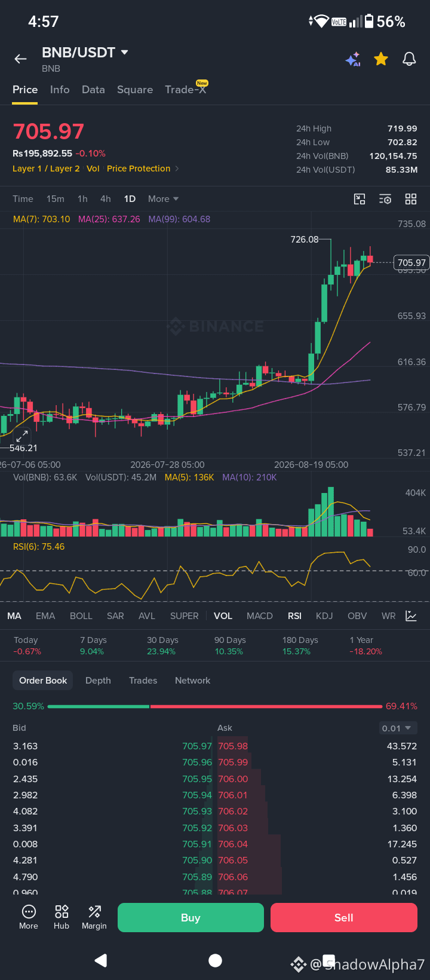The width and height of the screenshot is (430, 980).
Task: Tap the Android back navigation button
Action: (101, 960)
